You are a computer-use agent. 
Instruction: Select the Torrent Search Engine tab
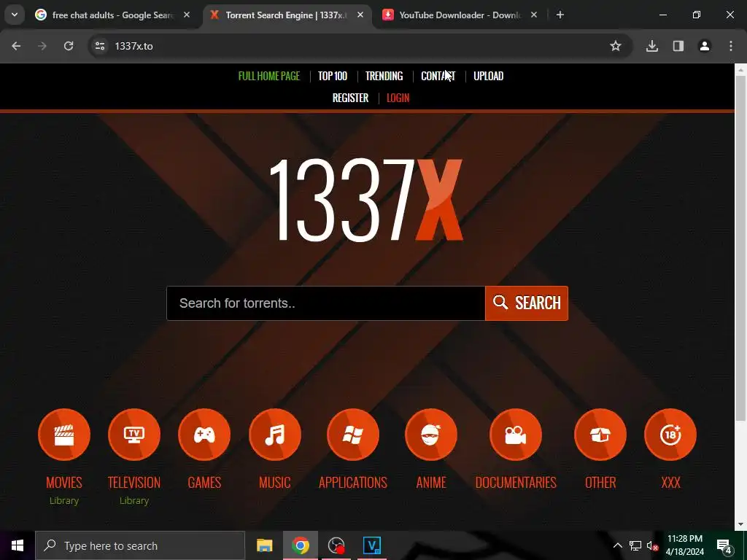286,15
